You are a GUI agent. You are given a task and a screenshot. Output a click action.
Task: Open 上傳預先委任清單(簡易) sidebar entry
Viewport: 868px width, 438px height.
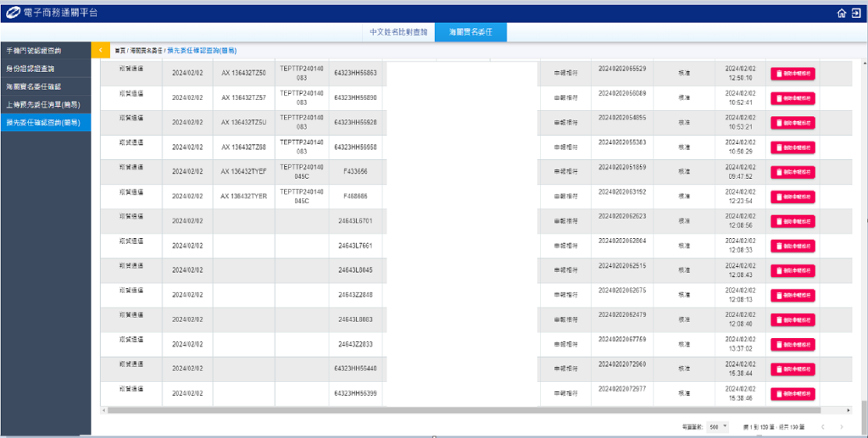42,104
